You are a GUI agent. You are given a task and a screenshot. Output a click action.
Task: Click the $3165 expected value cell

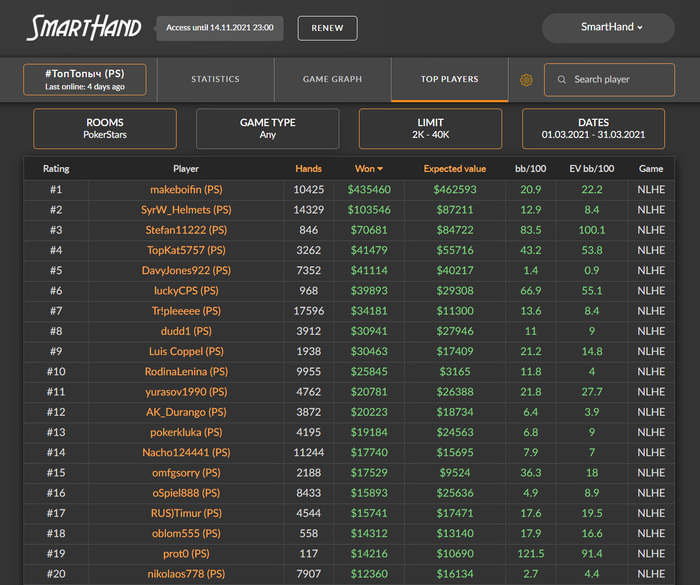coord(455,372)
